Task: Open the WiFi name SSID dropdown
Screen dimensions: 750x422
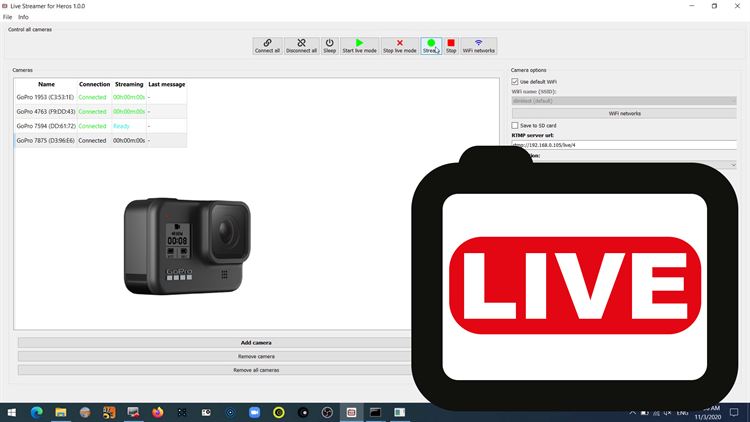Action: [x=624, y=101]
